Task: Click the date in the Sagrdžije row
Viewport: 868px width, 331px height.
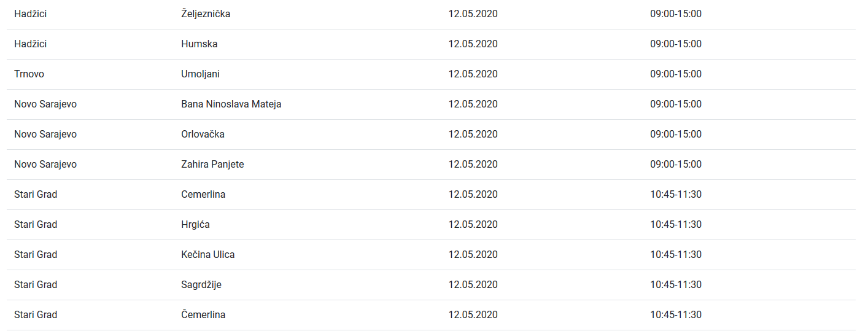Action: pyautogui.click(x=473, y=284)
